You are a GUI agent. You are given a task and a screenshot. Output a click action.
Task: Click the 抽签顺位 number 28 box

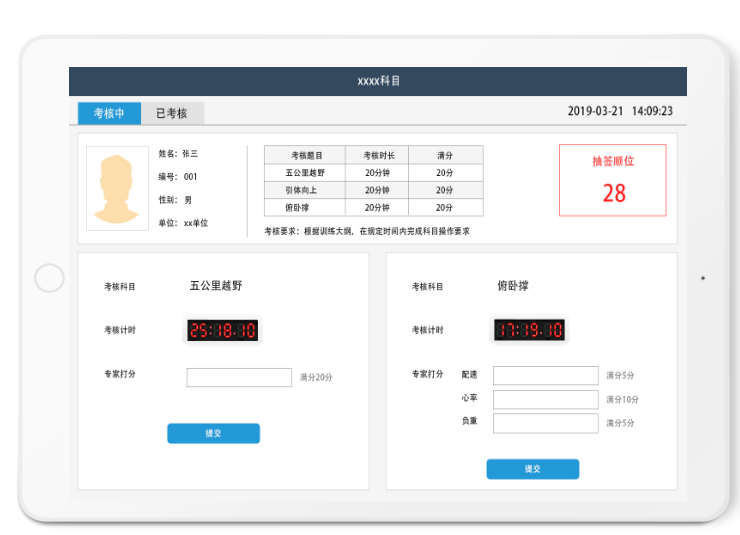point(612,180)
